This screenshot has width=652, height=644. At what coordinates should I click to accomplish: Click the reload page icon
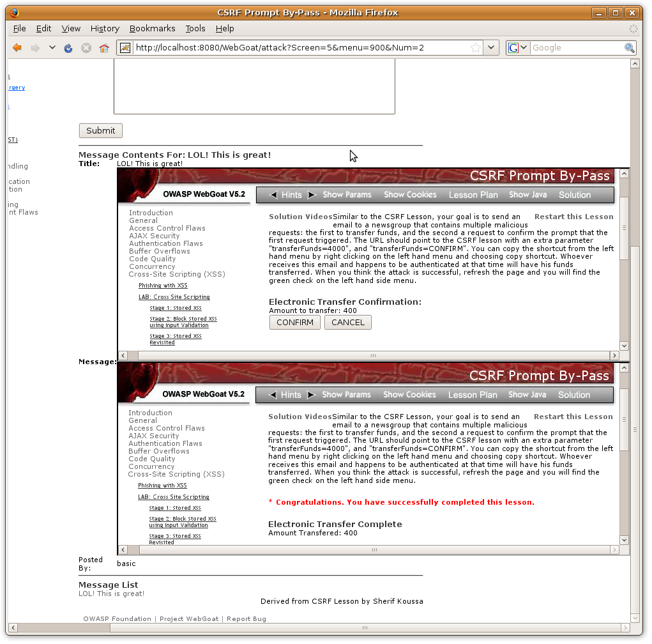pyautogui.click(x=68, y=48)
